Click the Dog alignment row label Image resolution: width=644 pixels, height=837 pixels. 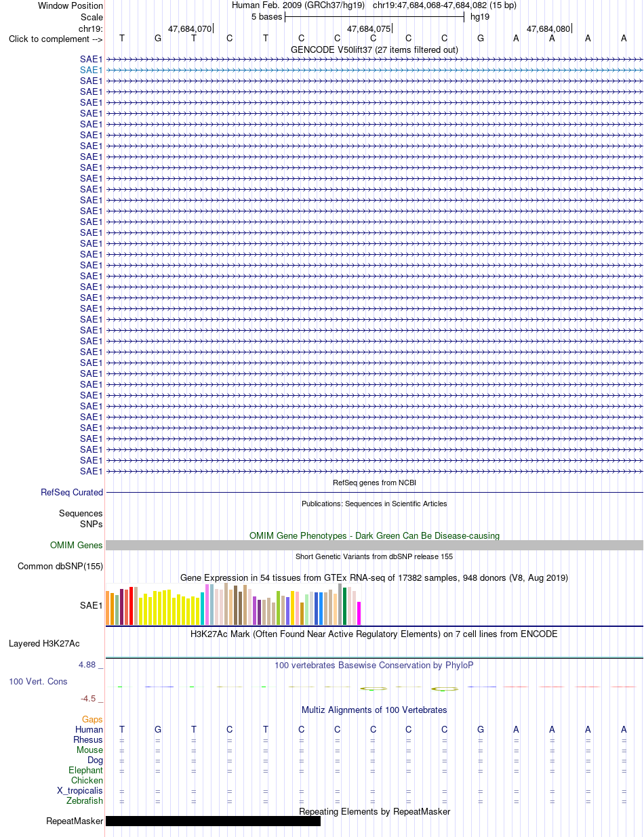pos(95,760)
